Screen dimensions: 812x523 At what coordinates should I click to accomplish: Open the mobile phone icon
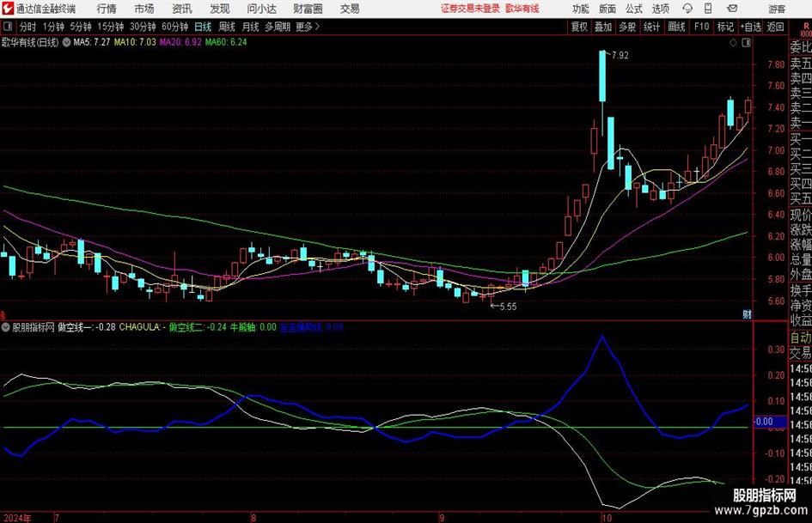coord(708,9)
